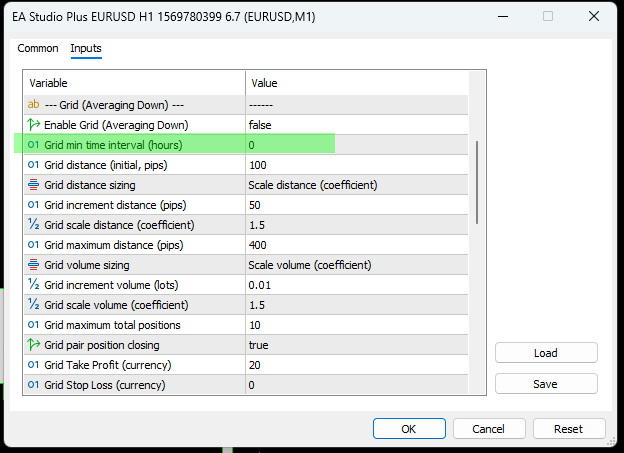Select the Inputs tab
Screen dimensions: 624x453
click(x=86, y=48)
